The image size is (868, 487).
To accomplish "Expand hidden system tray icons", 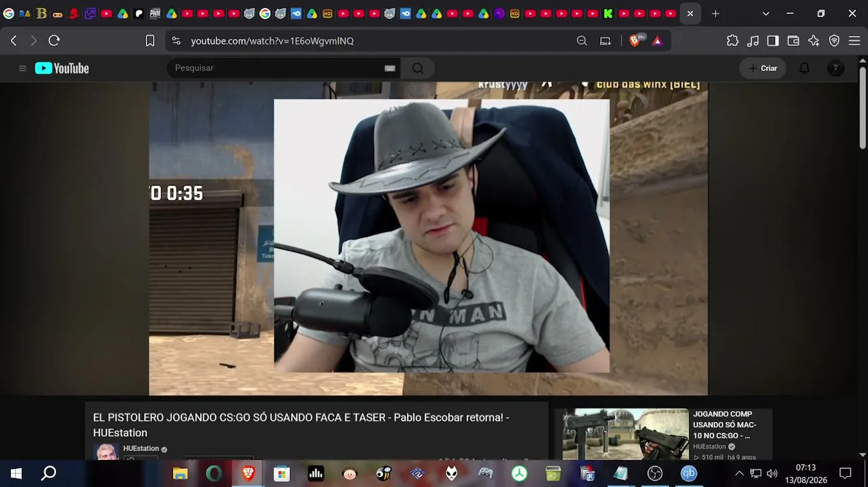I will tap(739, 473).
